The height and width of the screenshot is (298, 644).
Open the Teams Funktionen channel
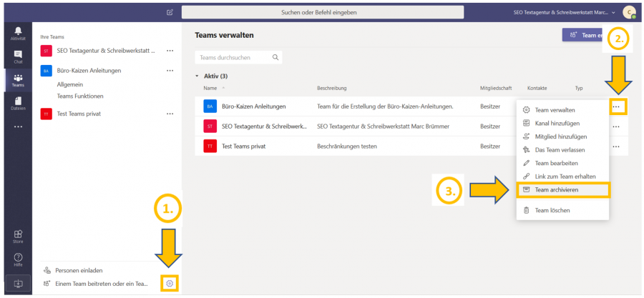pos(80,96)
